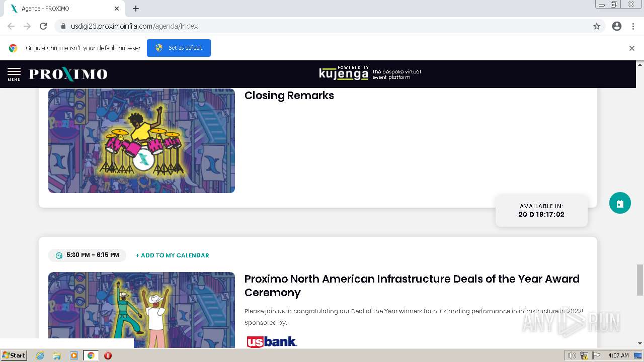Go forward in the browser
Image resolution: width=644 pixels, height=362 pixels.
click(27, 26)
